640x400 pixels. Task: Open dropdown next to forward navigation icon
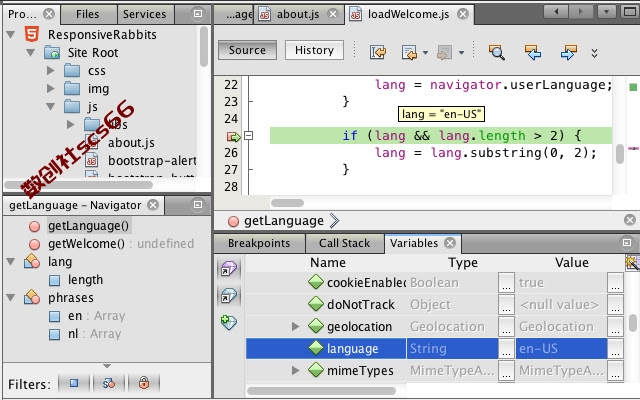(461, 53)
